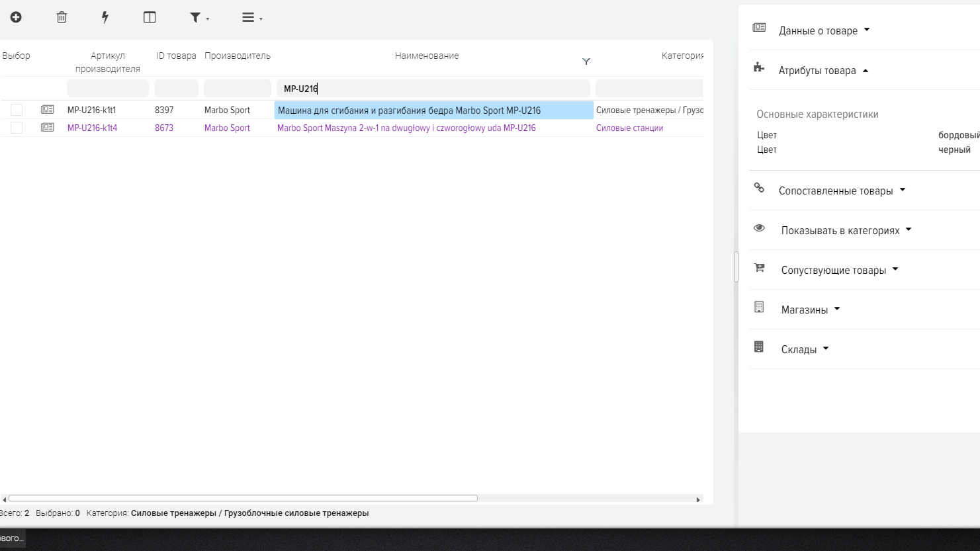Sort by Производитель column header
Screen dimensions: 980x551
tap(238, 56)
